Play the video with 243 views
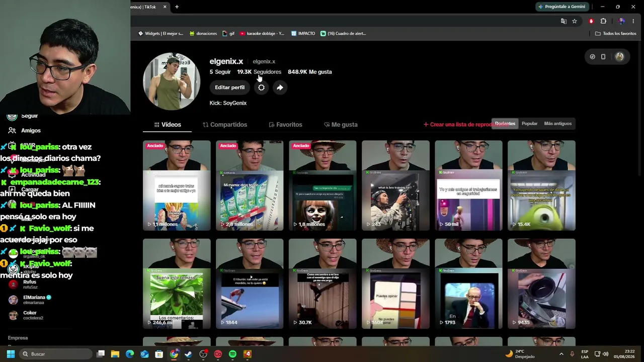This screenshot has width=644, height=362. coord(395,186)
